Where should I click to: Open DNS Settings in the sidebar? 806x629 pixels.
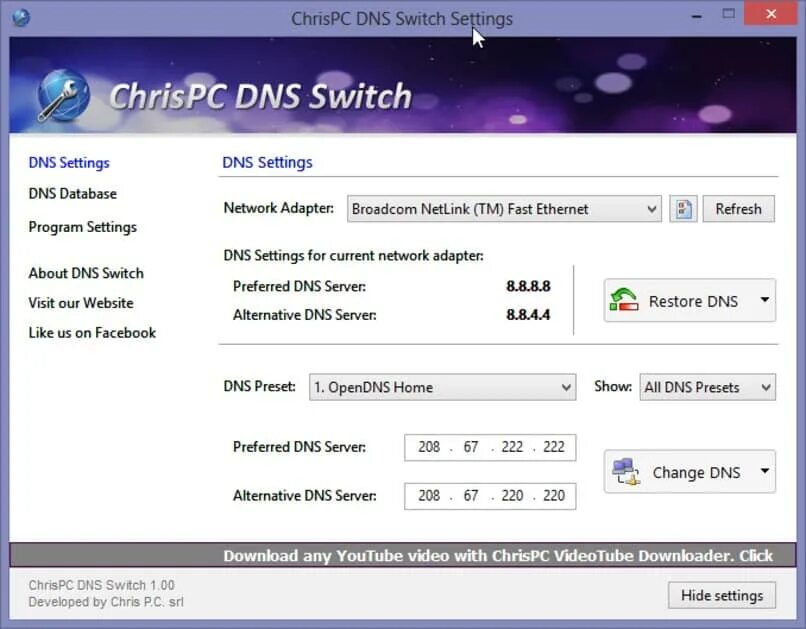click(69, 163)
